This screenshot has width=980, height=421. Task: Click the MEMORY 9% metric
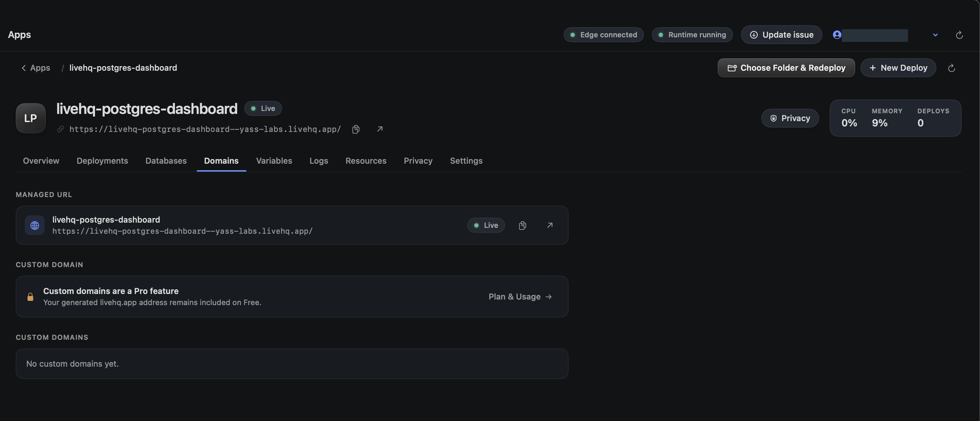click(x=887, y=118)
